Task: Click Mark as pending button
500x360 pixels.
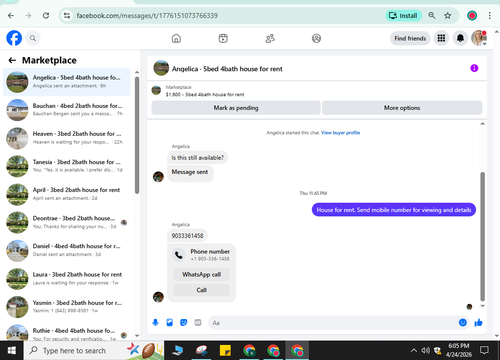Action: (236, 108)
